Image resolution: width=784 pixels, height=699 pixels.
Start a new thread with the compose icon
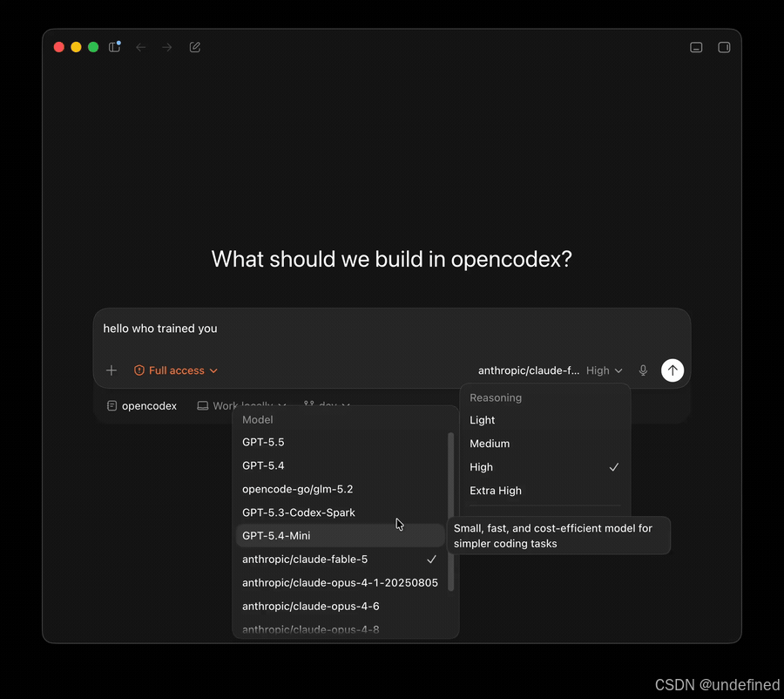tap(195, 47)
